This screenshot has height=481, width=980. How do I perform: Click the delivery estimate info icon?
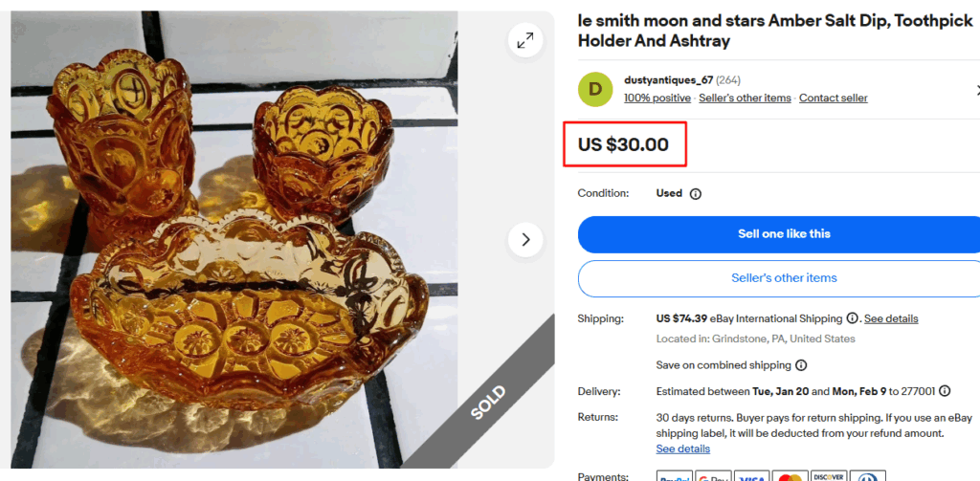pyautogui.click(x=945, y=391)
